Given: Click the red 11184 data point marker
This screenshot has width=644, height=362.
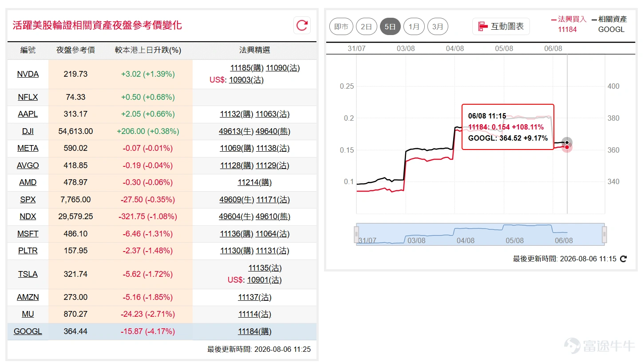Looking at the screenshot, I should pyautogui.click(x=567, y=147).
